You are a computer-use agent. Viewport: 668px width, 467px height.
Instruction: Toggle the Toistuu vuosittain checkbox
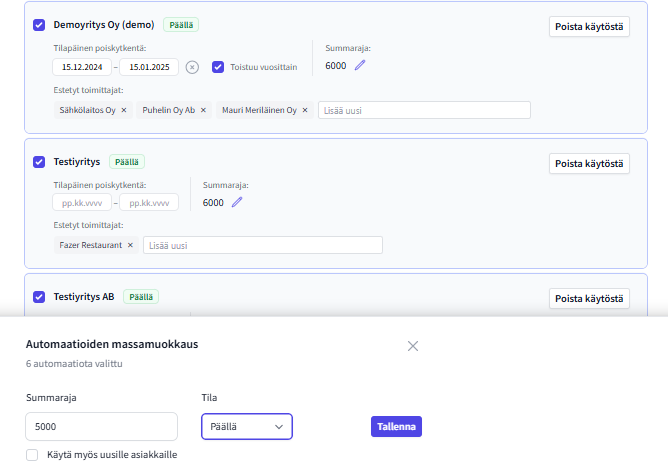pos(218,67)
